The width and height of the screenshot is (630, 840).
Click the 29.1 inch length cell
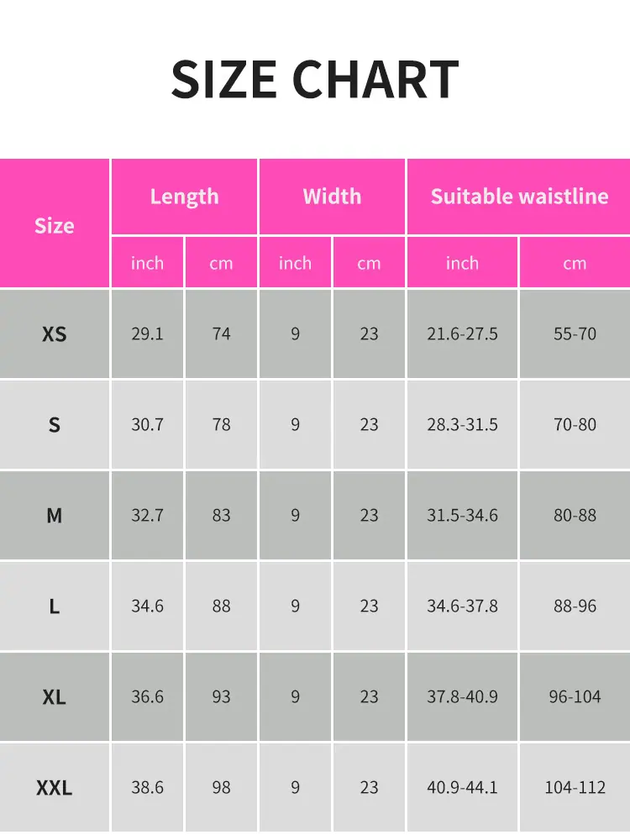click(147, 333)
